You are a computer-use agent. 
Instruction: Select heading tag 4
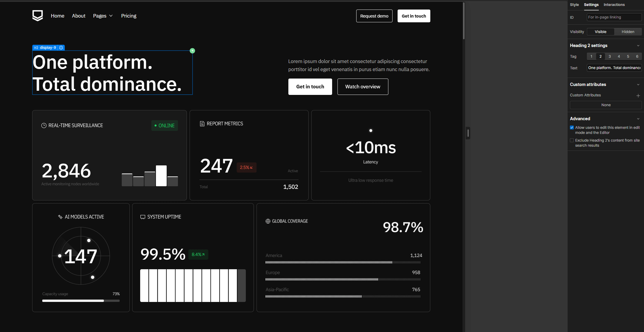tap(619, 57)
